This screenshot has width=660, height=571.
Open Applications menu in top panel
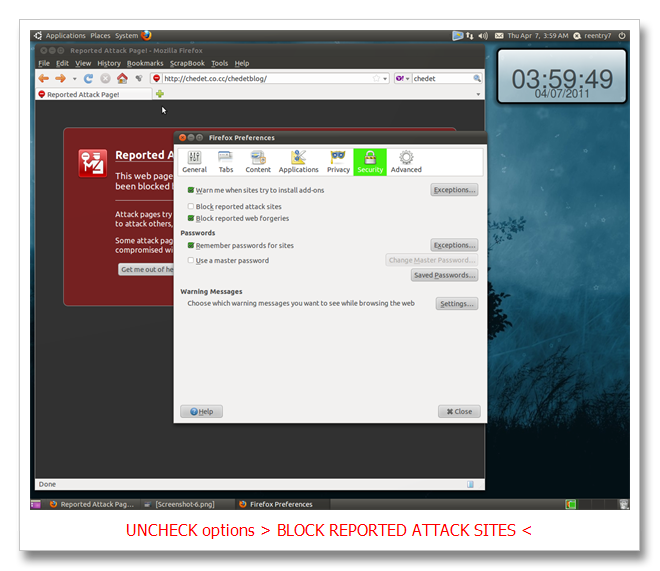click(65, 36)
